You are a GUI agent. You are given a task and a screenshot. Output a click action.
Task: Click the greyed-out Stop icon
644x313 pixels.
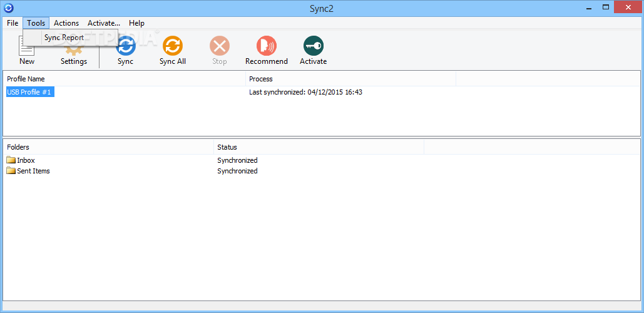tap(219, 46)
